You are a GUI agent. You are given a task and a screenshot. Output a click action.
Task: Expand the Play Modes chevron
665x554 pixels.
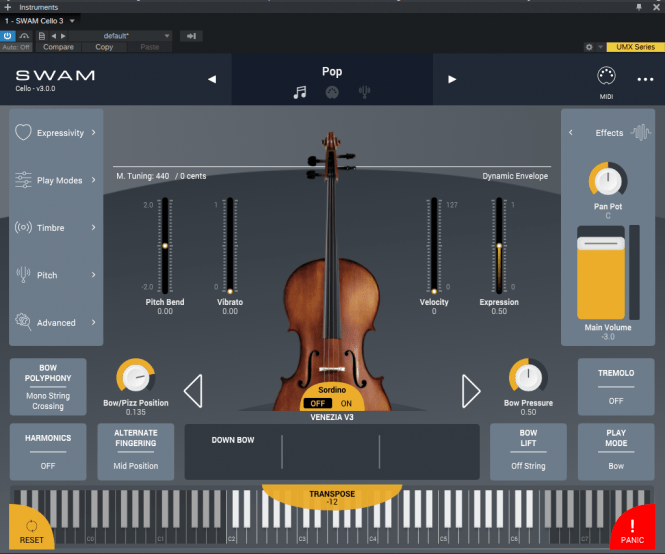[93, 180]
